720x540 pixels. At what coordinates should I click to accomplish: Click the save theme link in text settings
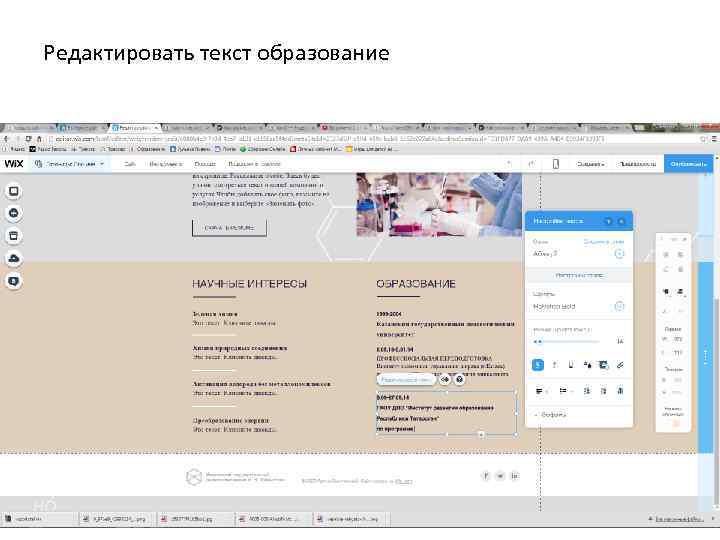pos(604,242)
